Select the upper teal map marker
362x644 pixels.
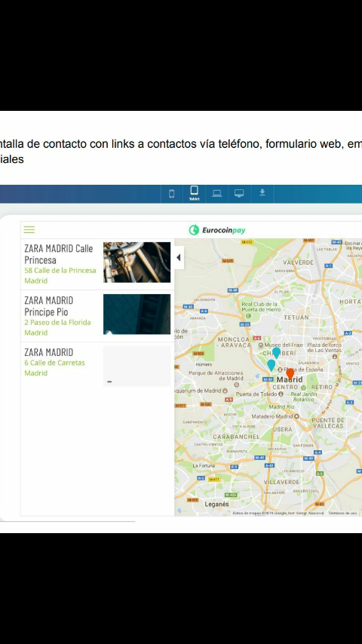[x=277, y=352]
